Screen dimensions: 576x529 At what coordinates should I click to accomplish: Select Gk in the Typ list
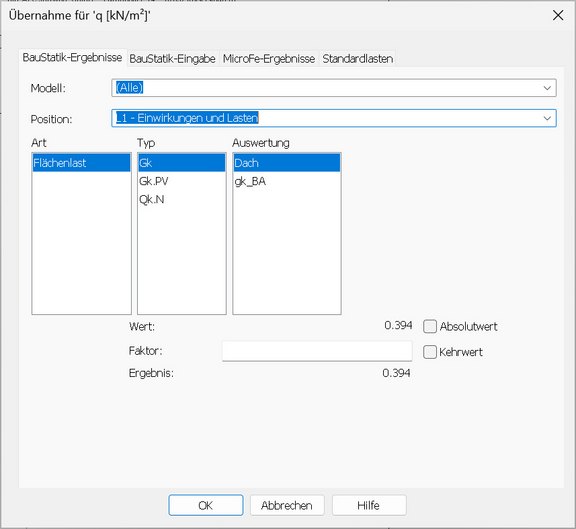(182, 163)
